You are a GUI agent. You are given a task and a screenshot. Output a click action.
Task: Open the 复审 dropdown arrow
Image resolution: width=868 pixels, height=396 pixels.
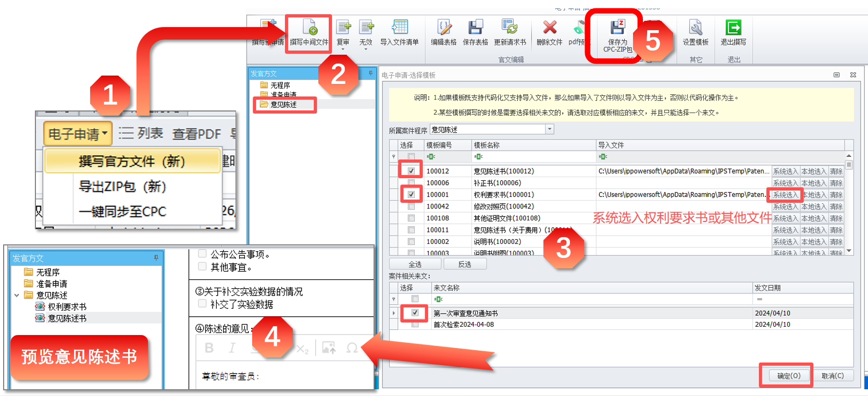point(343,49)
